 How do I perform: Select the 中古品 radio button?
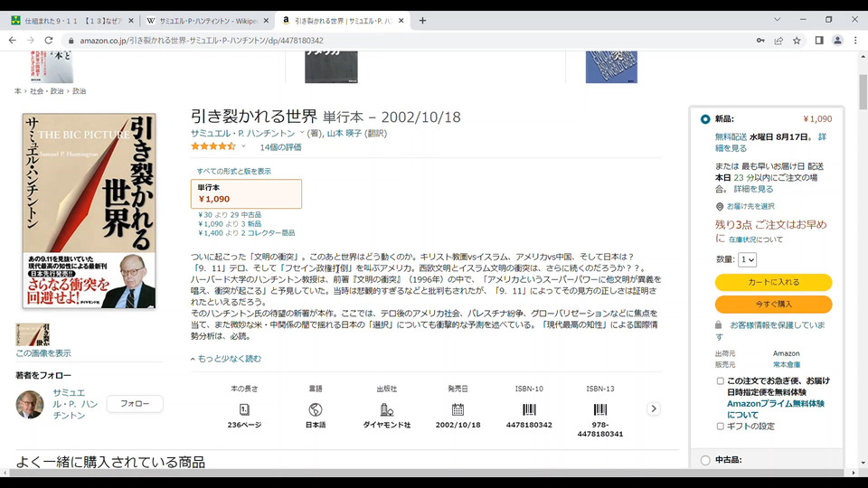pos(705,460)
